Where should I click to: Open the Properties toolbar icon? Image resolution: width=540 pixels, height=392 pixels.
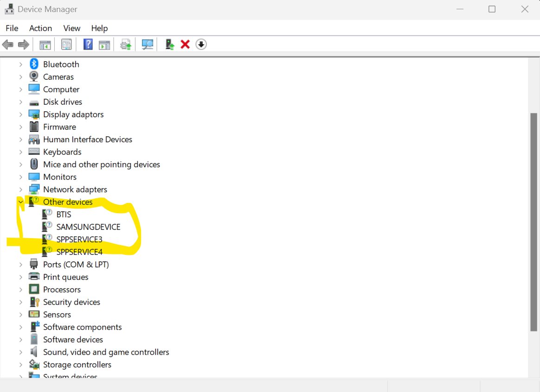point(66,44)
